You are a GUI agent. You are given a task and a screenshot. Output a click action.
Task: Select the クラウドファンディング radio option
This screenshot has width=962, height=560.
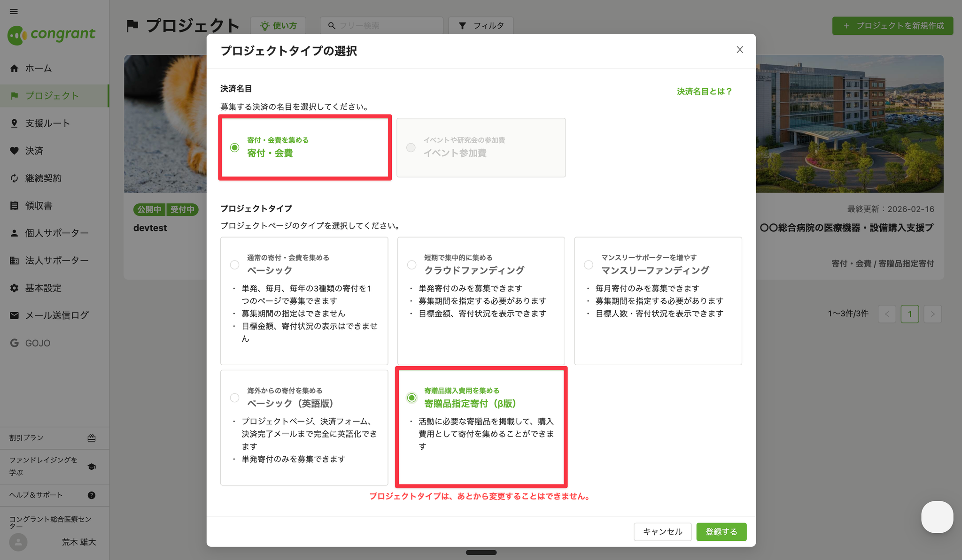[411, 265]
